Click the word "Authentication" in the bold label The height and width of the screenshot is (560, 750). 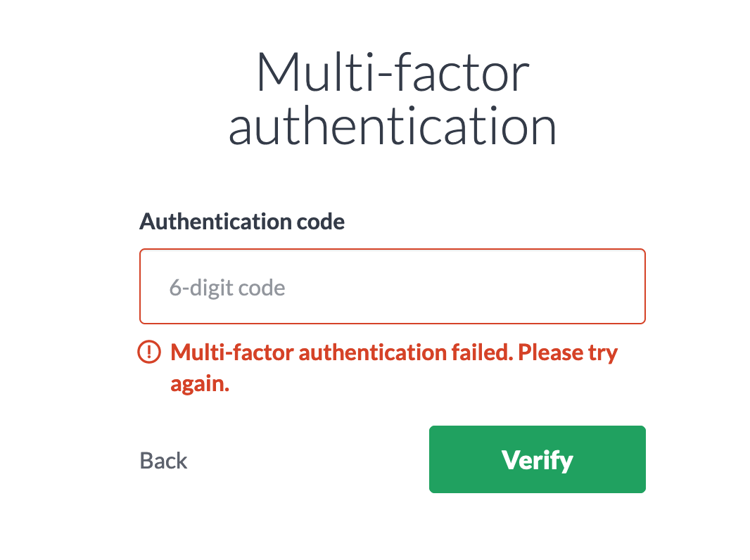point(215,222)
